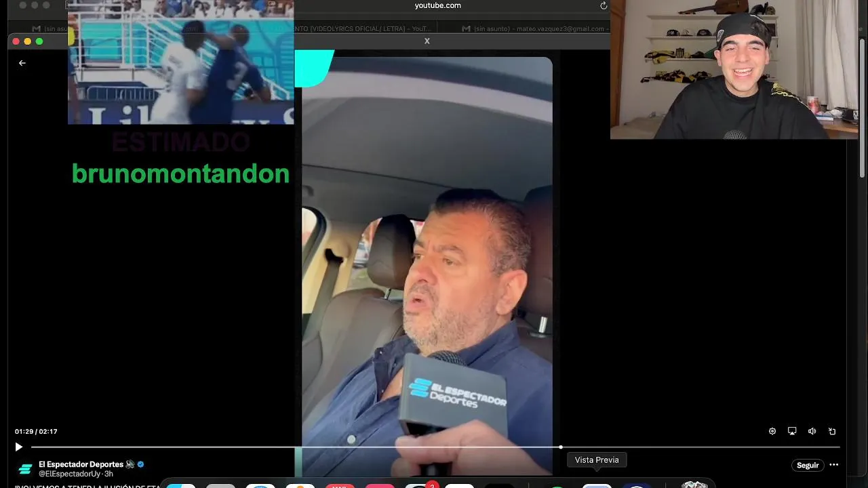This screenshot has width=868, height=488.
Task: Seek using the video progress bar handle
Action: click(561, 447)
